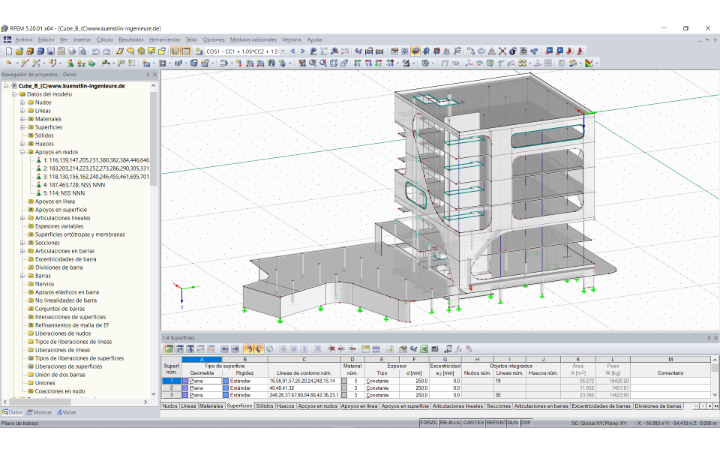Collapse the Apoyos en nudos node
Viewport: 720px width, 450px height.
(x=22, y=152)
